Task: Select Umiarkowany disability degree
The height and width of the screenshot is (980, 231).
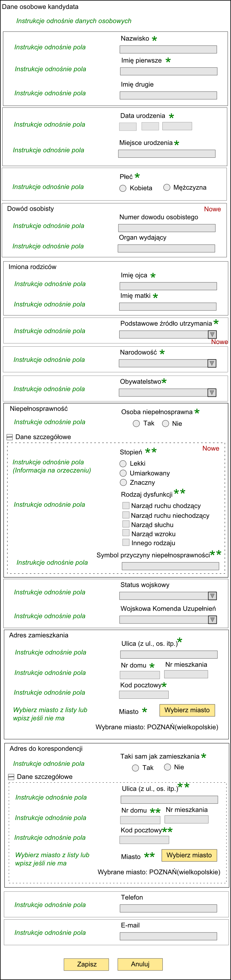Action: 123,473
